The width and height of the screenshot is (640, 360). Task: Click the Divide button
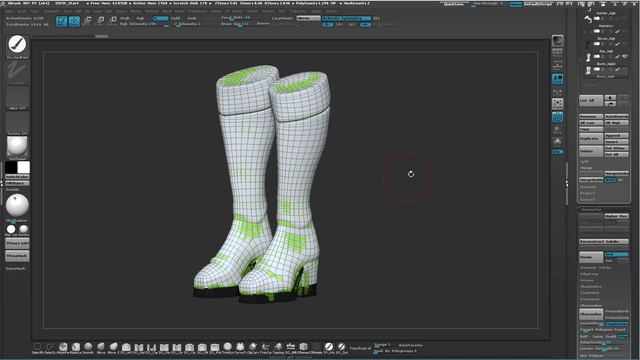[x=591, y=258]
